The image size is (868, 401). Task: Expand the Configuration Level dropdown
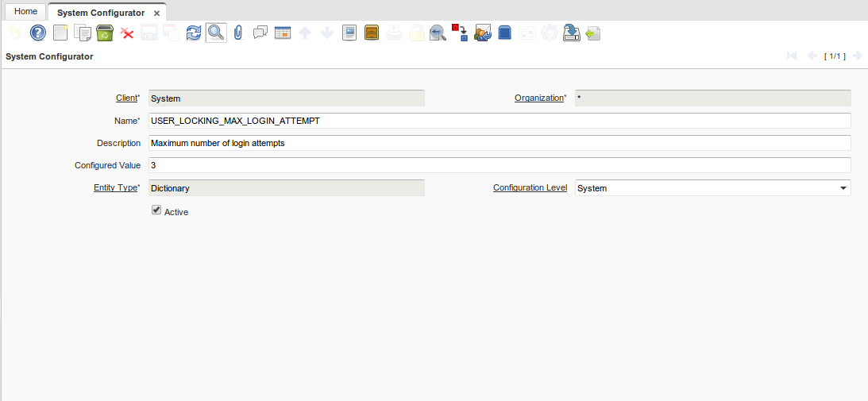point(842,188)
